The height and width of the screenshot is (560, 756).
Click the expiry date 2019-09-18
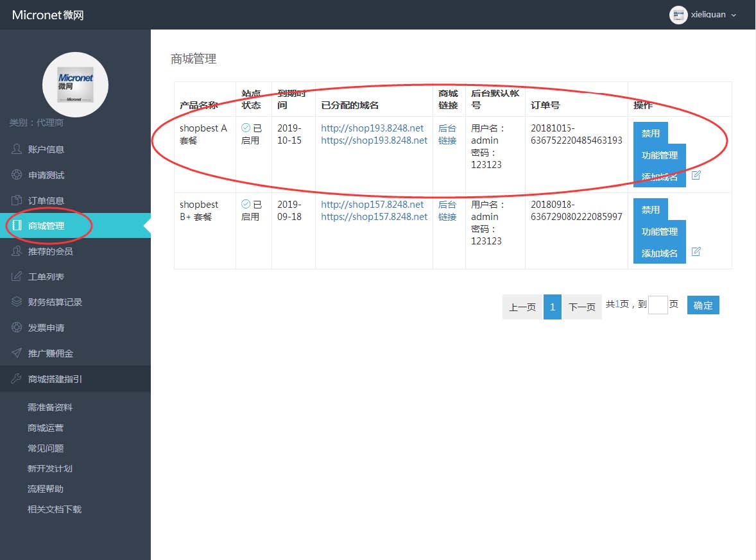(289, 210)
